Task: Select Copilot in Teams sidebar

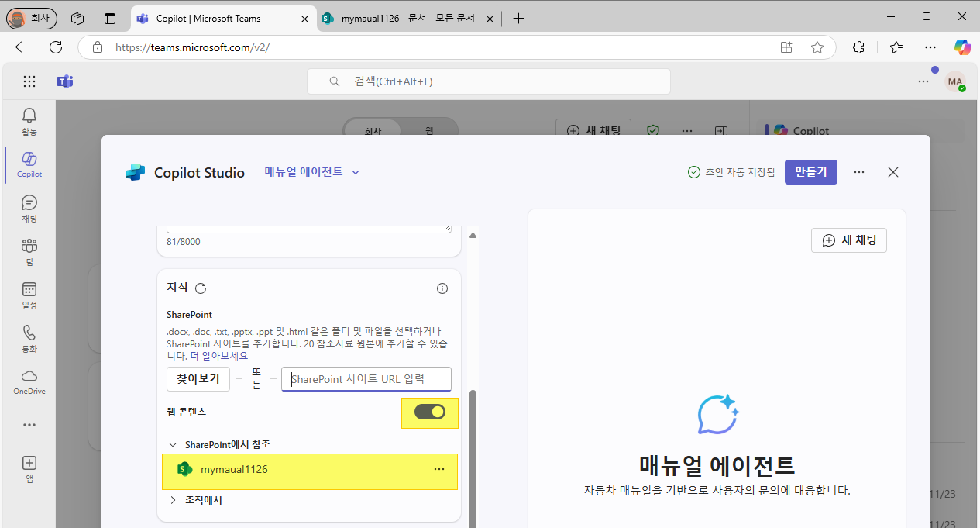Action: click(x=29, y=164)
